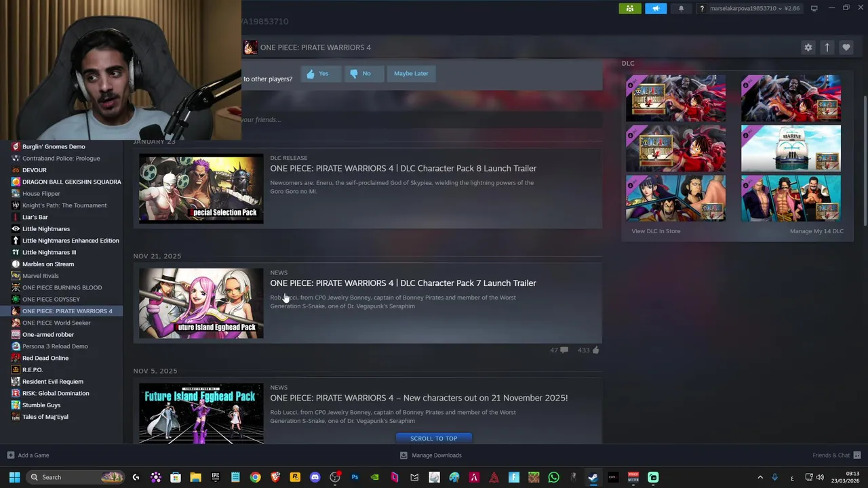
Task: Select Marbles on Stream
Action: [48, 264]
